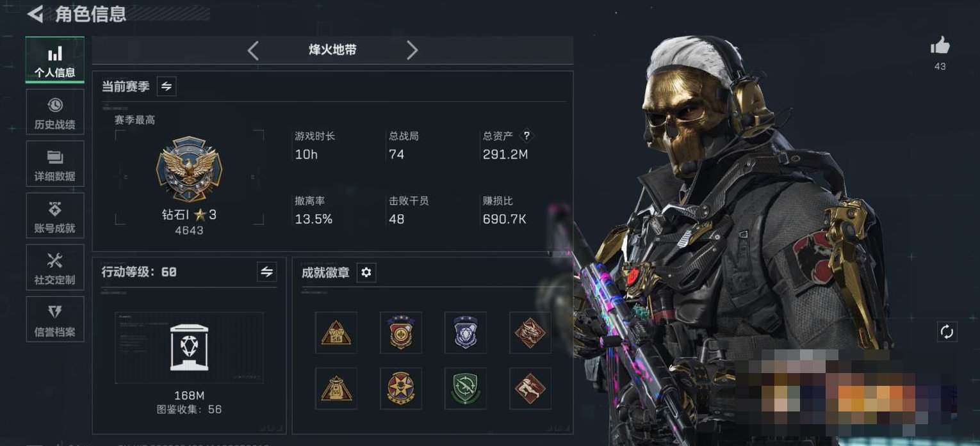Toggle season view next to 当前赛季

tap(167, 86)
